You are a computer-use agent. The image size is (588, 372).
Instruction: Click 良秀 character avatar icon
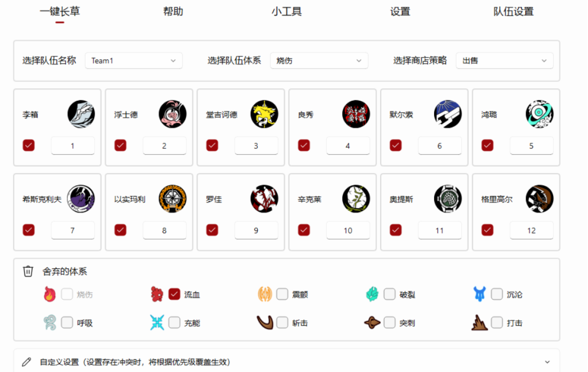(x=356, y=114)
